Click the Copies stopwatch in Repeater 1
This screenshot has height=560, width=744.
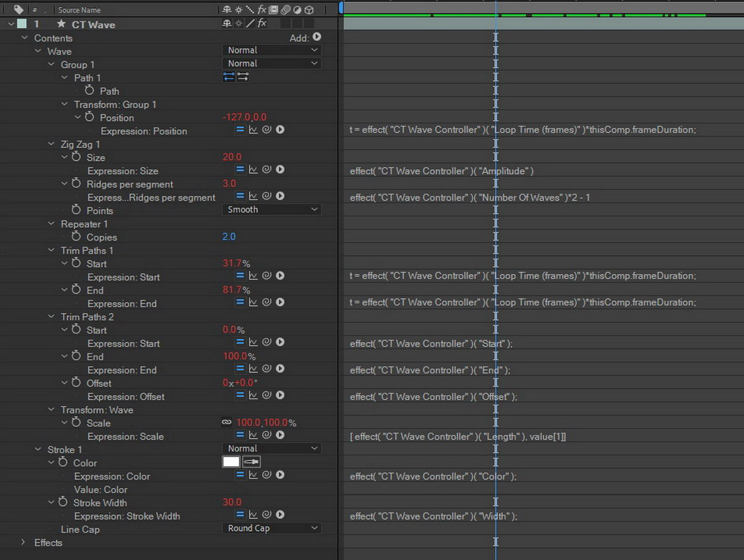76,237
